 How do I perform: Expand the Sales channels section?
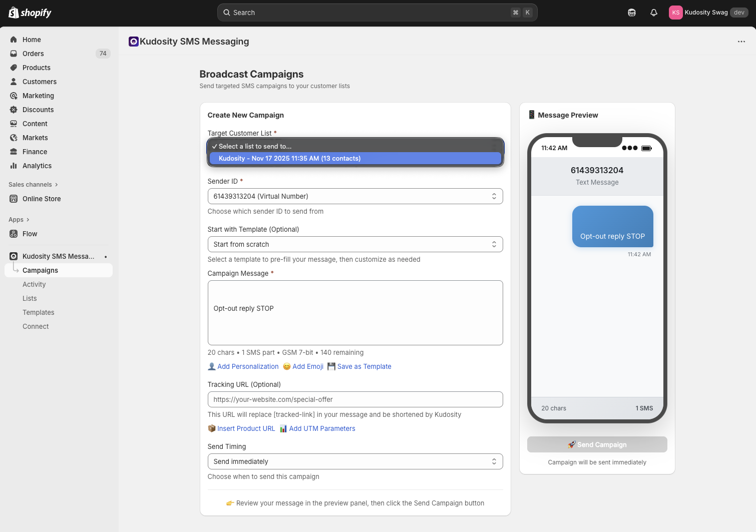tap(33, 185)
